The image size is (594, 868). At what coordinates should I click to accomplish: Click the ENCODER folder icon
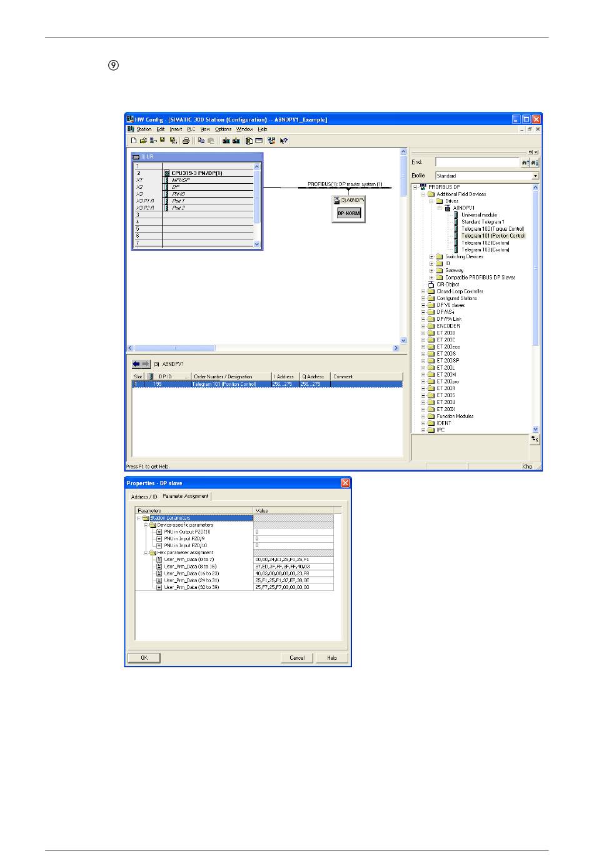tap(431, 326)
